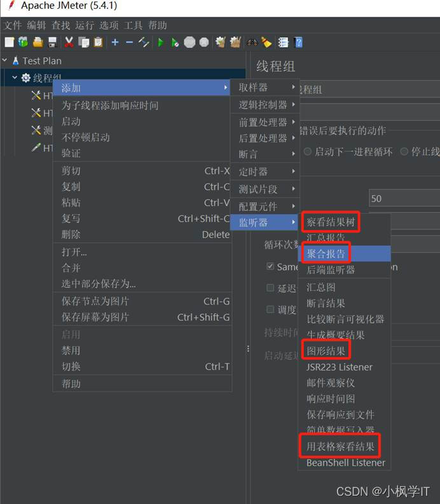Expand the 配置元件 submenu

pyautogui.click(x=265, y=207)
